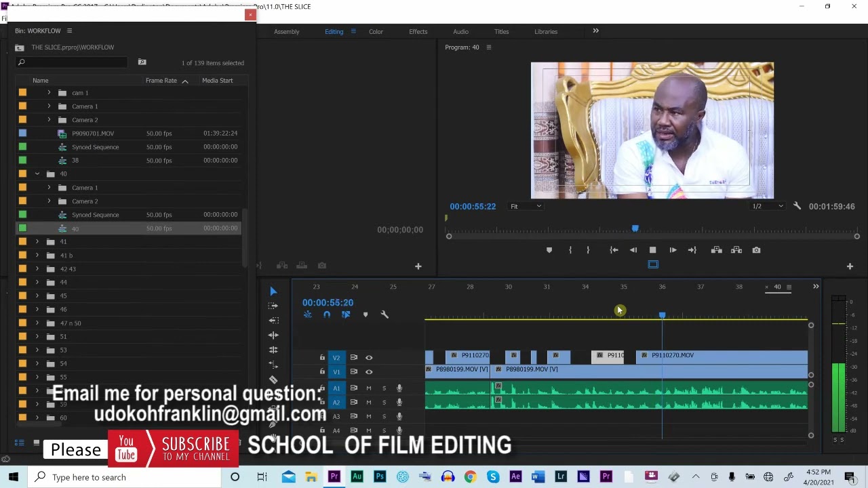The width and height of the screenshot is (868, 488).
Task: Go to Out point
Action: (692, 250)
